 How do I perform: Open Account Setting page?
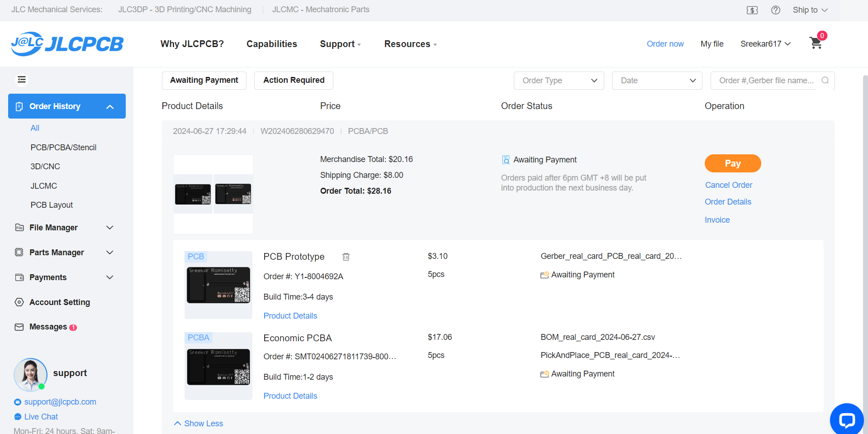click(x=59, y=302)
